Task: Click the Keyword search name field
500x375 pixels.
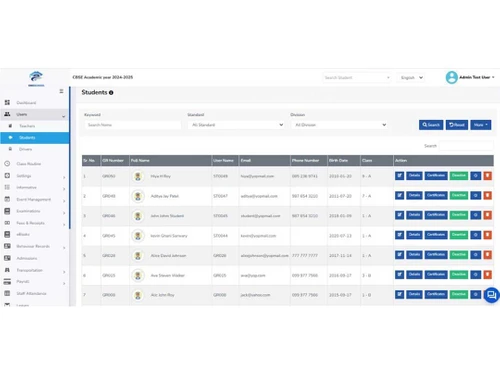Action: coord(133,125)
